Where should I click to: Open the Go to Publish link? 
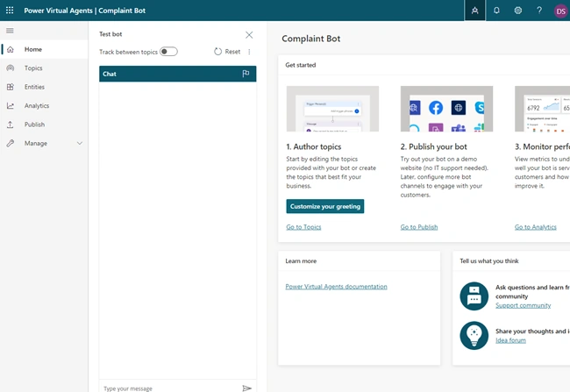[419, 227]
